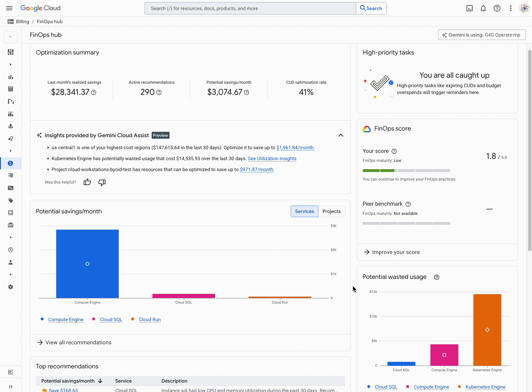Click the orange Kubernetes Engine wasted usage bar
This screenshot has width=532, height=392.
pyautogui.click(x=487, y=330)
